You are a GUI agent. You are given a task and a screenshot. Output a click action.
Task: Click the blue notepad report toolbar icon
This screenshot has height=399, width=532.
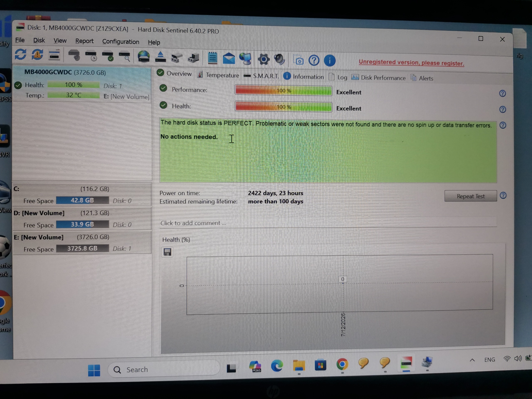click(212, 58)
